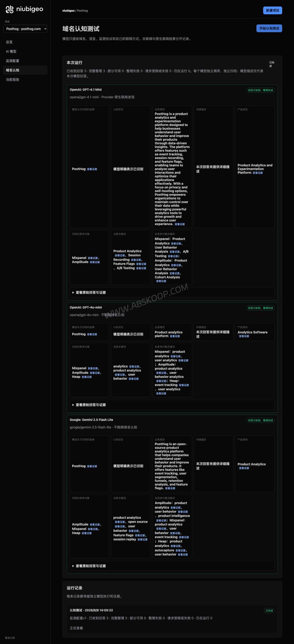View evidence for PostHog brand in GPT-4.1 Mini
Image resolution: width=294 pixels, height=644 pixels.
(92, 169)
